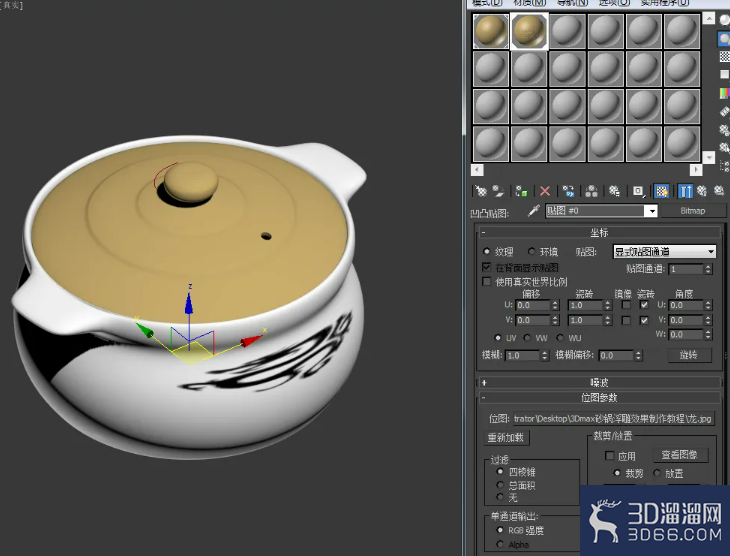This screenshot has height=556, width=730.
Task: Open the 导航(N) menu
Action: (x=572, y=3)
